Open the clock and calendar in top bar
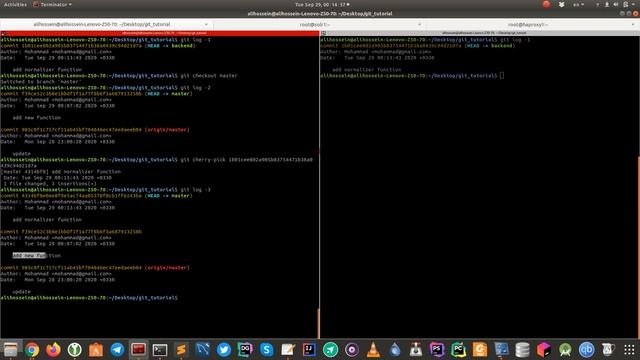 click(322, 4)
